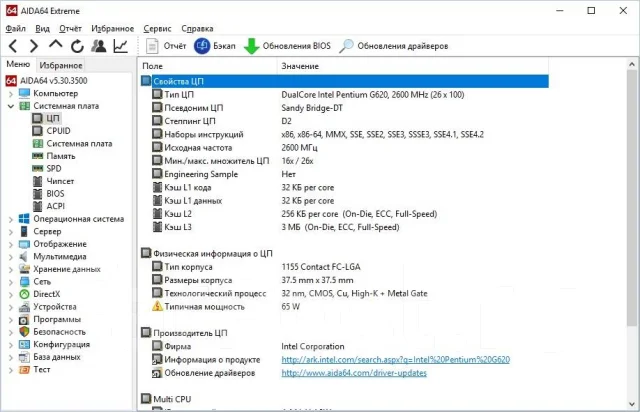
Task: Select the Тест tree item
Action: click(x=35, y=370)
